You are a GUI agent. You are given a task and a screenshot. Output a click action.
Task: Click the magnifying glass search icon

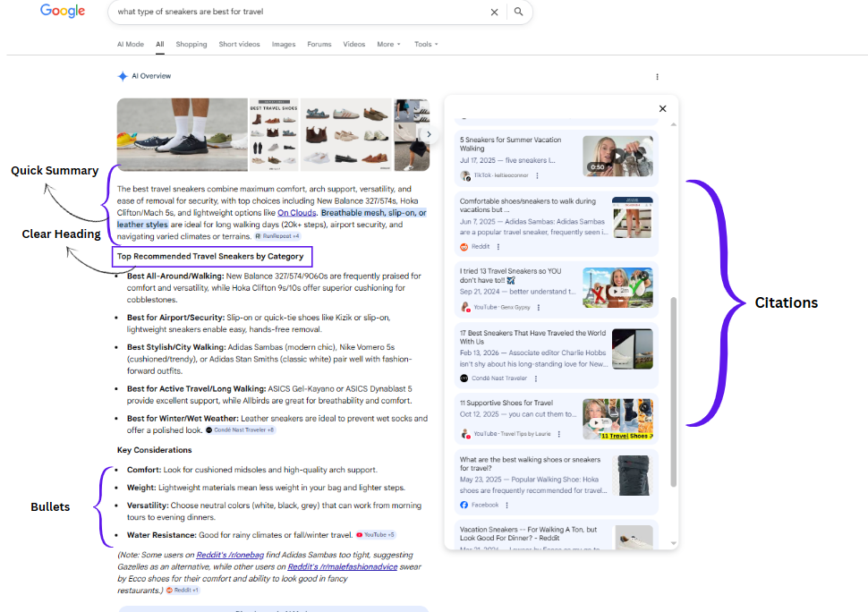518,13
